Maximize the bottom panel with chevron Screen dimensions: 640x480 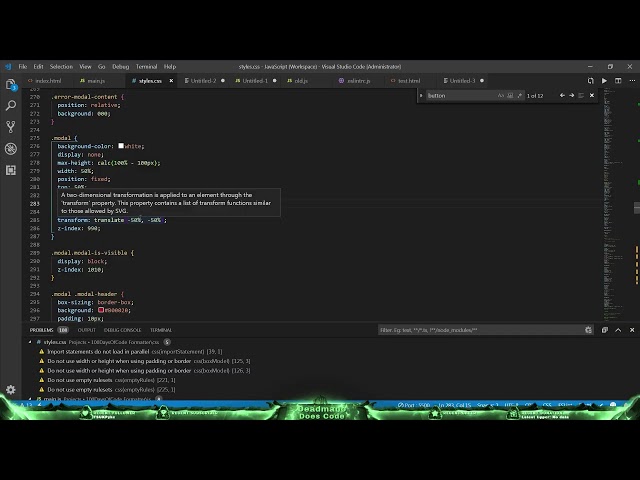618,330
